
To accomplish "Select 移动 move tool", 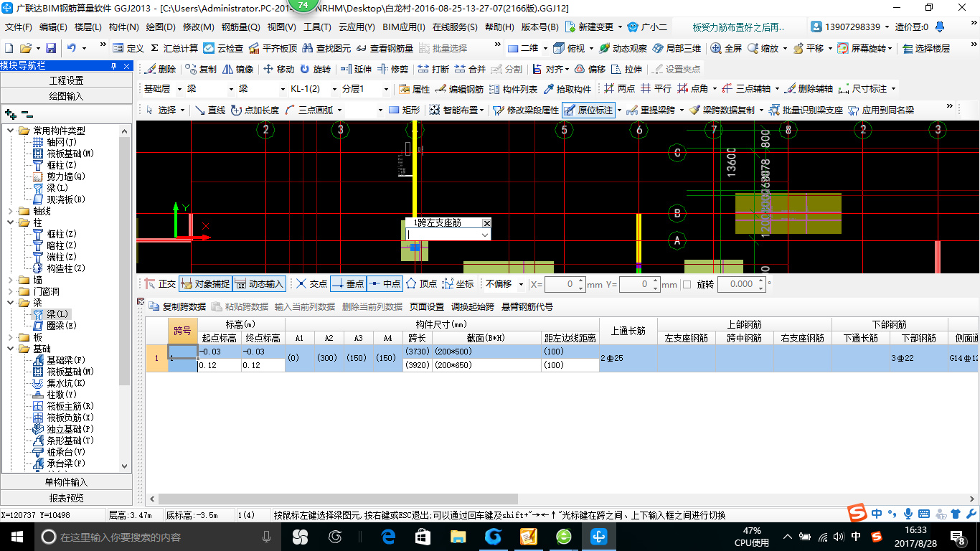I will (x=278, y=70).
